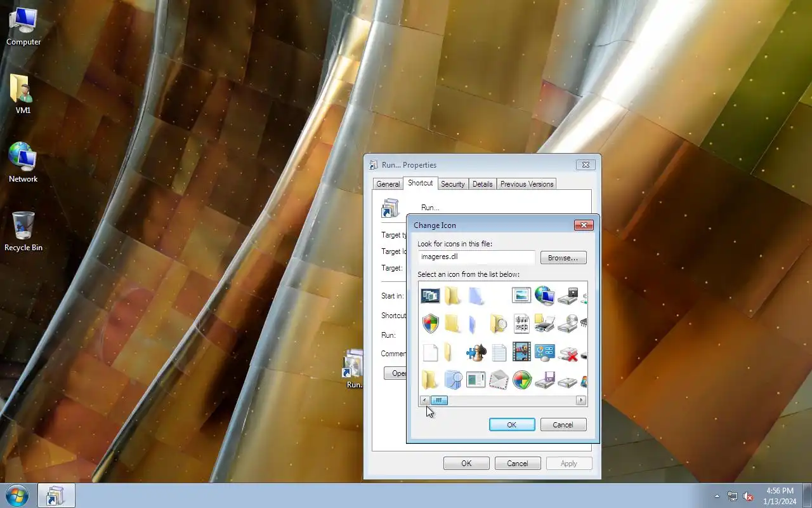Click the icon list horizontal scrollbar thumb

[x=439, y=400]
